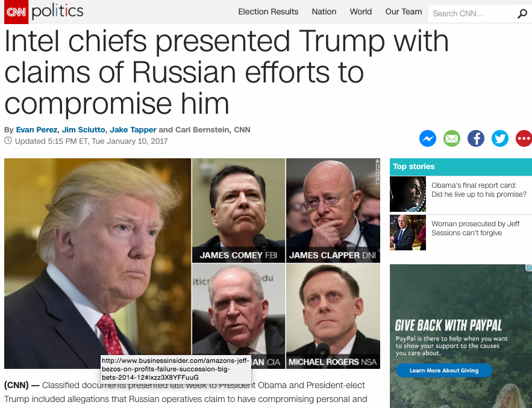Screen dimensions: 532x408
Task: Click the AdChoices icon on PayPal ad
Action: click(x=528, y=268)
